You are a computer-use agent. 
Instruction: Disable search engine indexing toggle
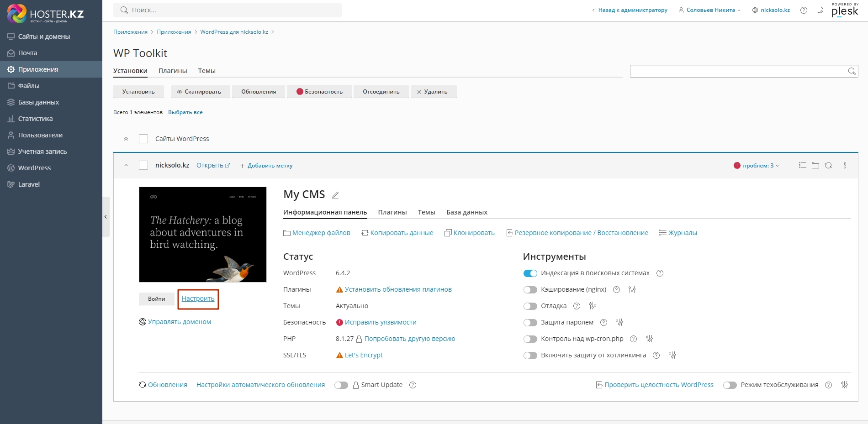coord(530,273)
